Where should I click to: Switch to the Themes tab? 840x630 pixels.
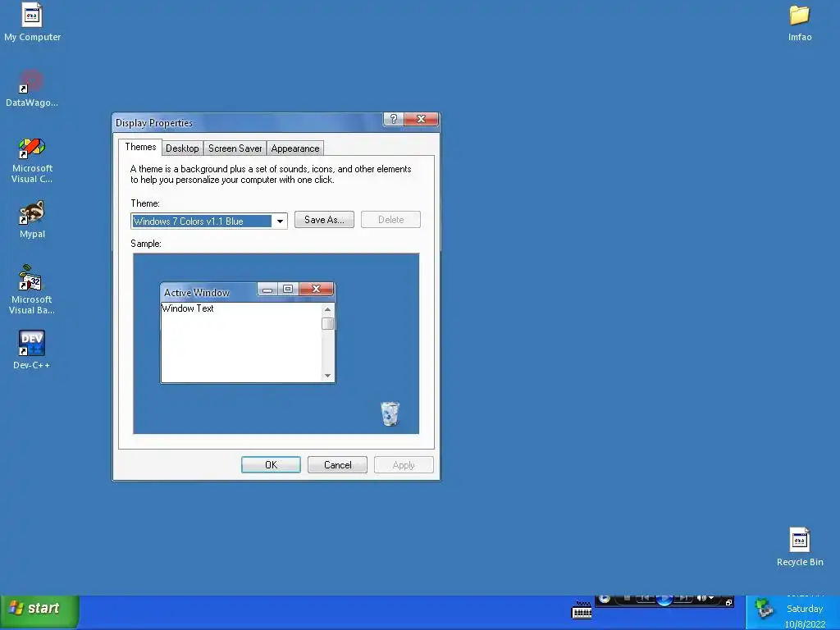[140, 148]
